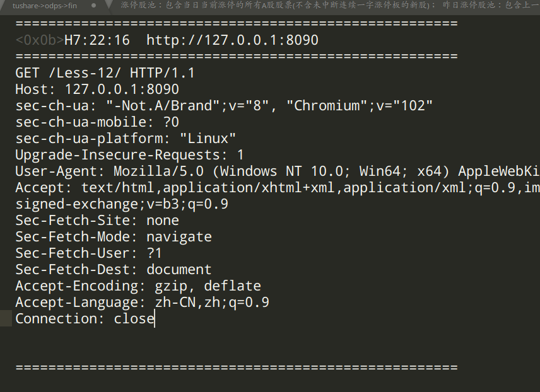Click the User-Agent Mozilla/5.0 line
This screenshot has height=392, width=540.
(x=277, y=171)
